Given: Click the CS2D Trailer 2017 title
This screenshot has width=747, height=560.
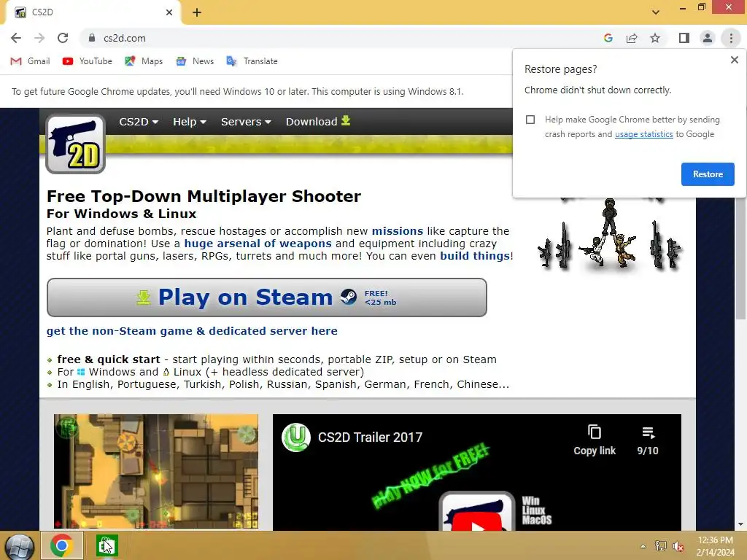Looking at the screenshot, I should pyautogui.click(x=370, y=437).
